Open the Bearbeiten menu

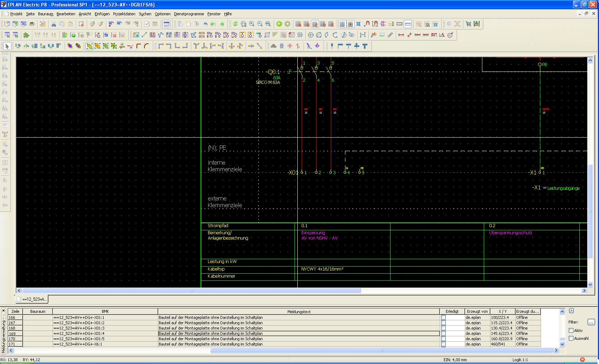(x=66, y=14)
